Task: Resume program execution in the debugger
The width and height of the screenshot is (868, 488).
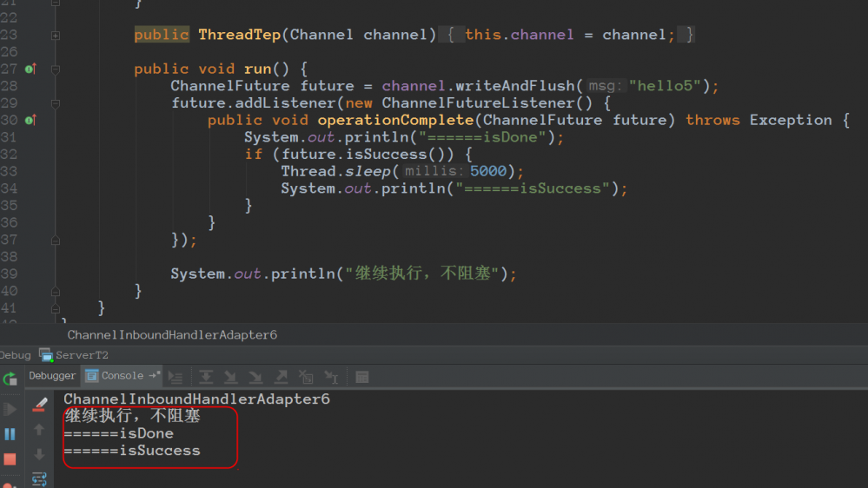Action: (x=10, y=410)
